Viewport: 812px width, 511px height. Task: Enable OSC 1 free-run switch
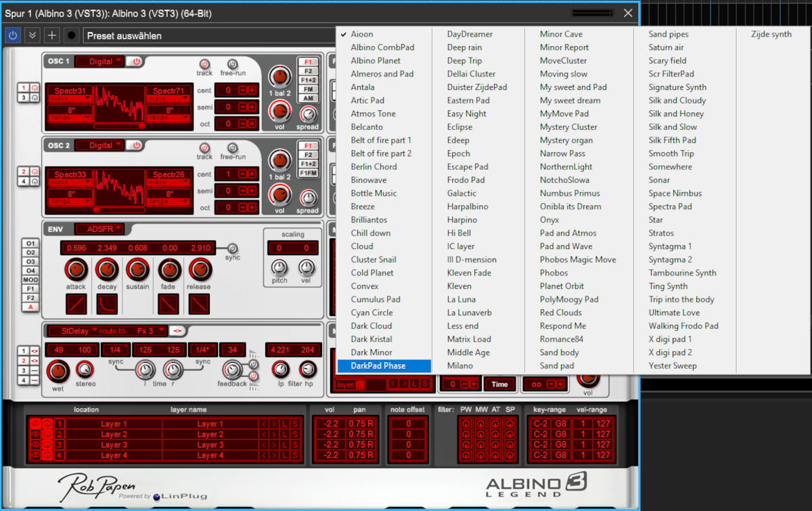(x=232, y=64)
